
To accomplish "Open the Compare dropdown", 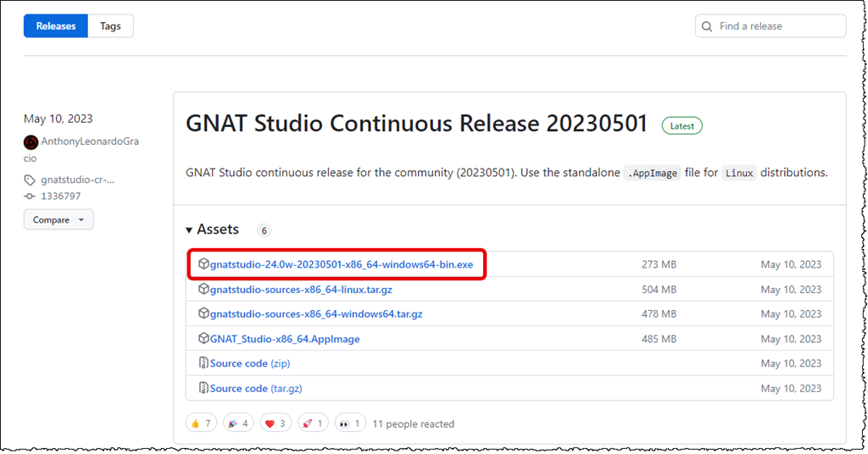I will 58,219.
